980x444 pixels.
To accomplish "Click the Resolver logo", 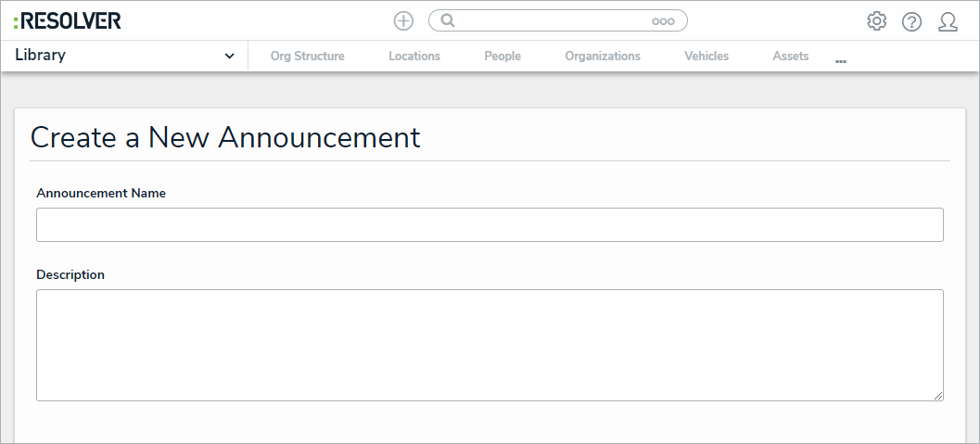I will click(68, 20).
